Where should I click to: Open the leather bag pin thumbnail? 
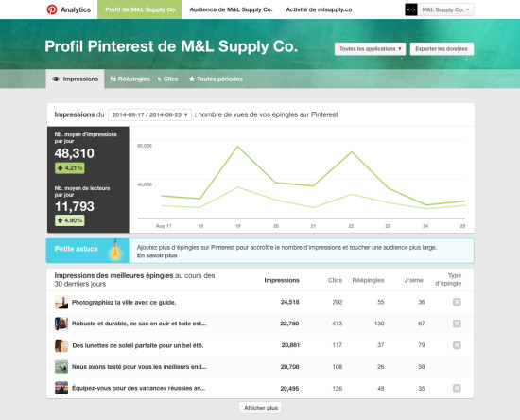pyautogui.click(x=61, y=324)
